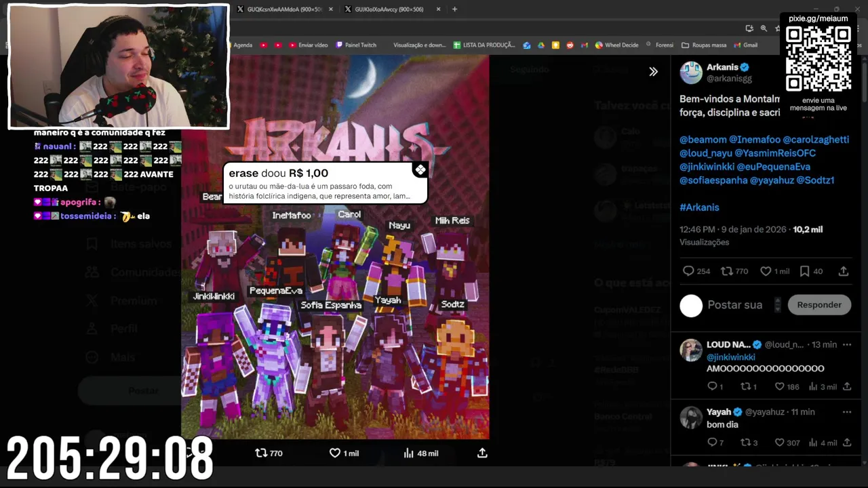
Task: Click the Arkanis profile avatar
Action: pos(691,73)
